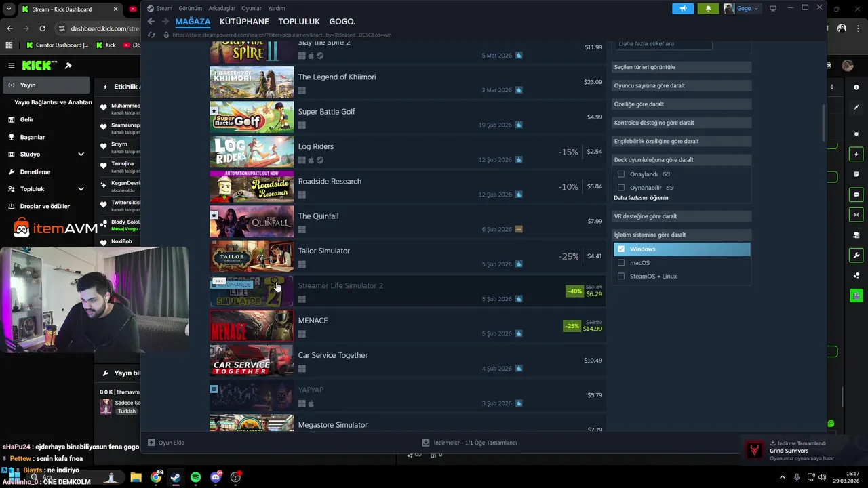This screenshot has height=488, width=868.
Task: Open the Tailor Simulator listing
Action: point(407,257)
